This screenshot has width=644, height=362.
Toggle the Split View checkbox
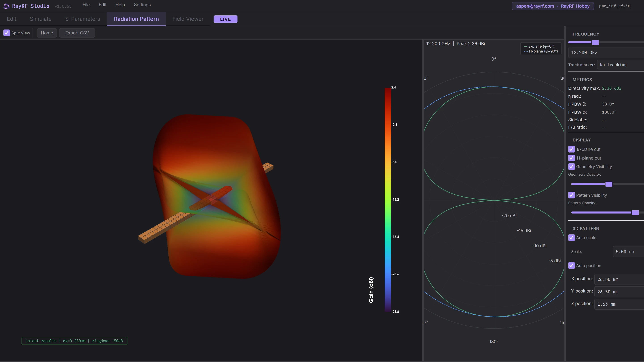7,33
